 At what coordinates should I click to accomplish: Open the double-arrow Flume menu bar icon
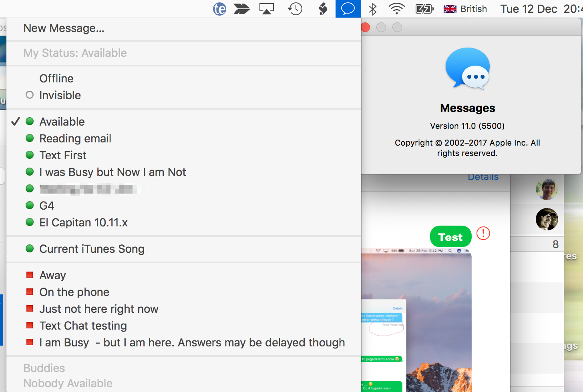click(x=242, y=8)
